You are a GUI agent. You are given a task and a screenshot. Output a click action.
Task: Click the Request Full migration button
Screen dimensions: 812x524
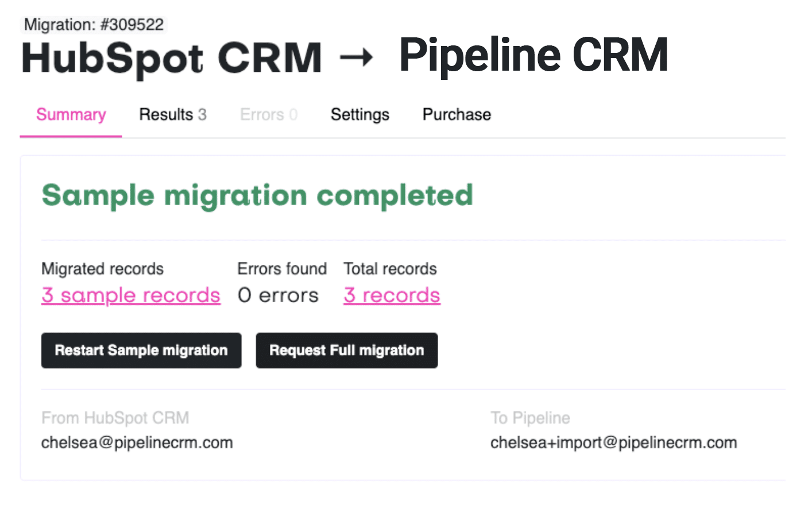tap(346, 350)
